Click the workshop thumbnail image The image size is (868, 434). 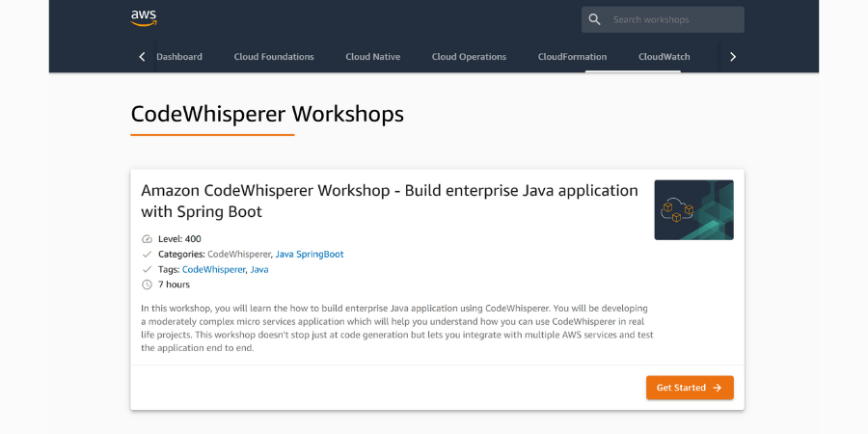[693, 209]
